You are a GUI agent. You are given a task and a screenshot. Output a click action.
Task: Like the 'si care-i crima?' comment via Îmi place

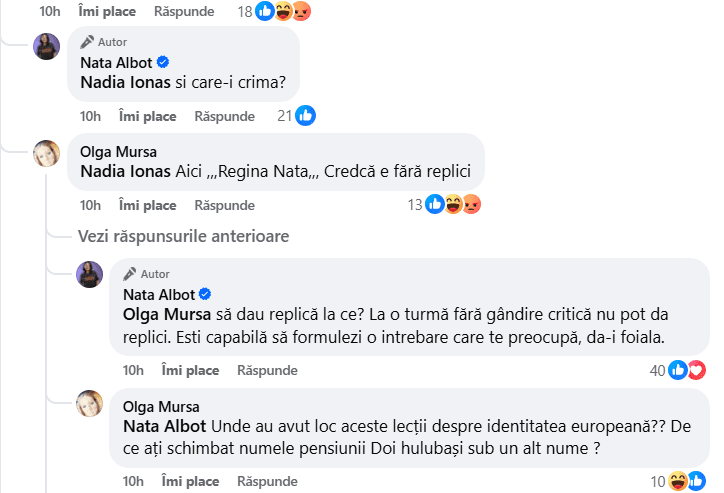tap(147, 116)
